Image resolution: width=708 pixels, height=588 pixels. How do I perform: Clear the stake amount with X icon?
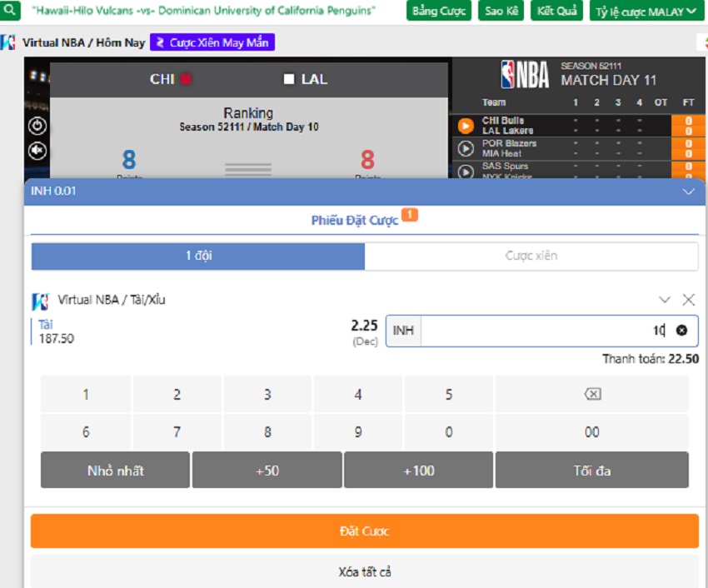pos(681,331)
